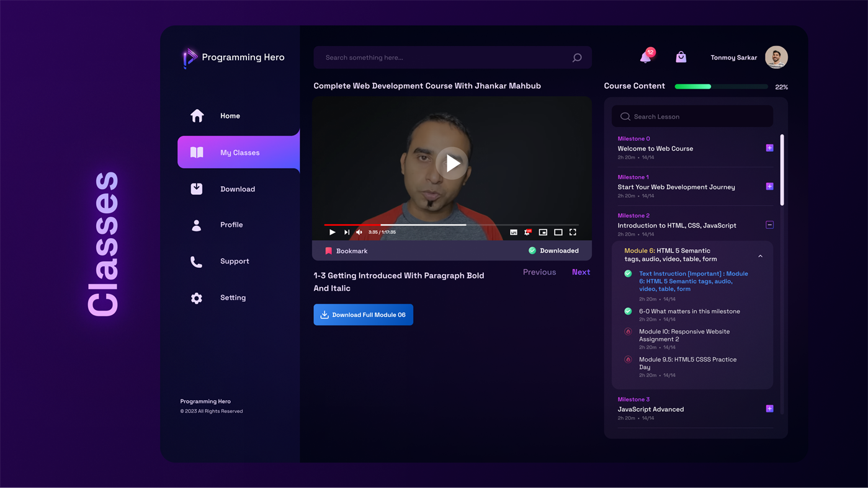The width and height of the screenshot is (868, 488).
Task: Click the red Bookmark flag icon
Action: [329, 251]
